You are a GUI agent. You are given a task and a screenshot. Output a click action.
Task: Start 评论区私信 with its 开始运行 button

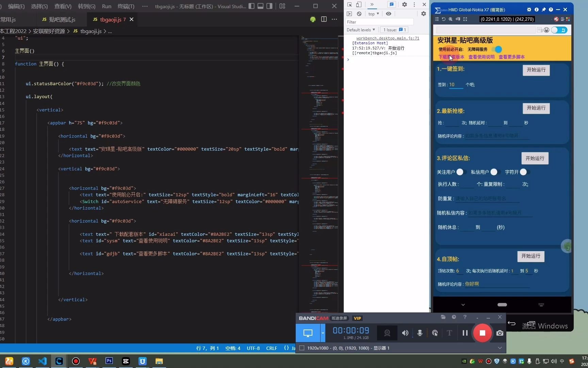[535, 158]
